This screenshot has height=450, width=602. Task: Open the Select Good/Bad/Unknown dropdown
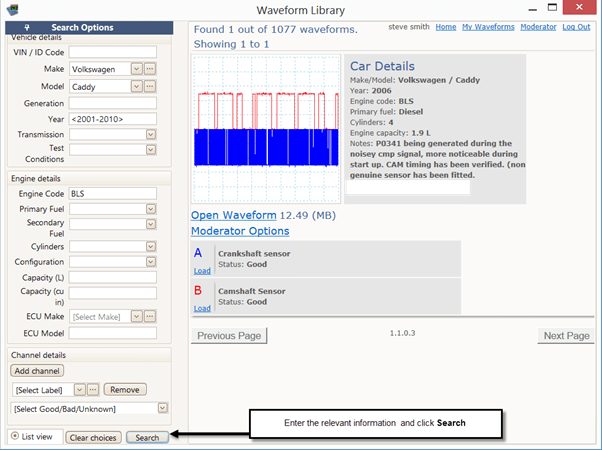(163, 408)
